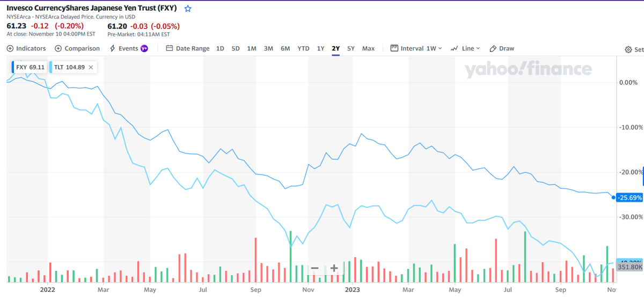Select the 6M range

286,48
